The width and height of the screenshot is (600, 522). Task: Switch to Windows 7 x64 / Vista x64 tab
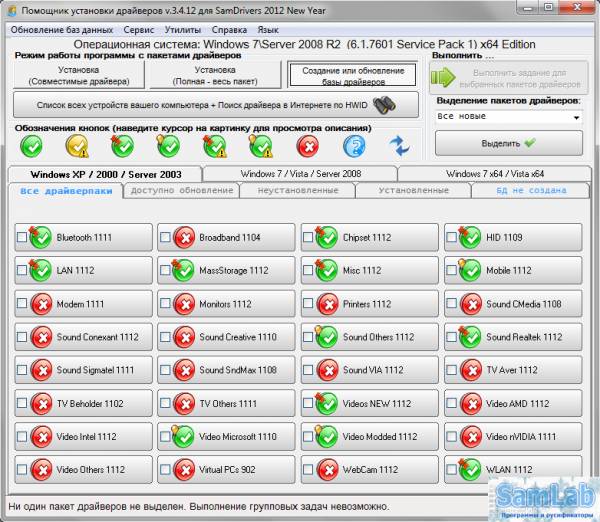point(495,174)
